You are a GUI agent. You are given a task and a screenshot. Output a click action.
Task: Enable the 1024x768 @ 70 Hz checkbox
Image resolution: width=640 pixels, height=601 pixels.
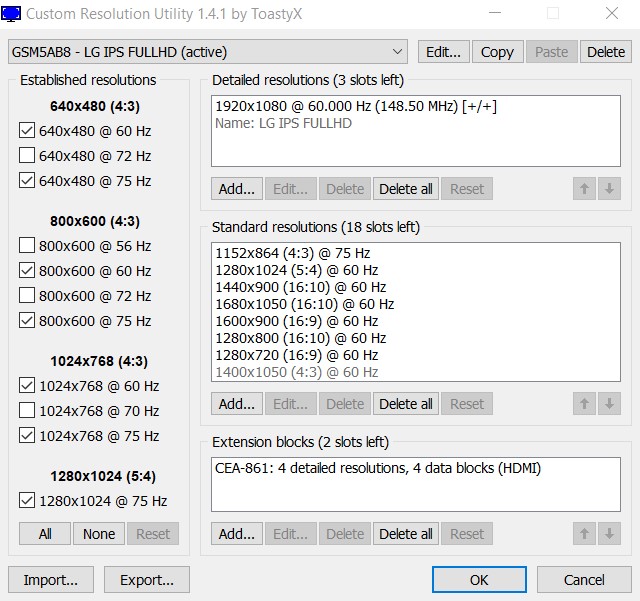(x=27, y=411)
